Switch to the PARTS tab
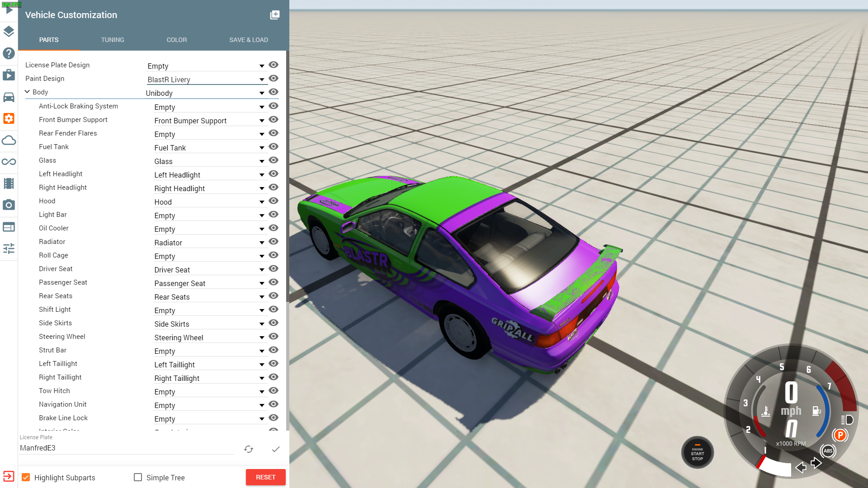 (49, 40)
